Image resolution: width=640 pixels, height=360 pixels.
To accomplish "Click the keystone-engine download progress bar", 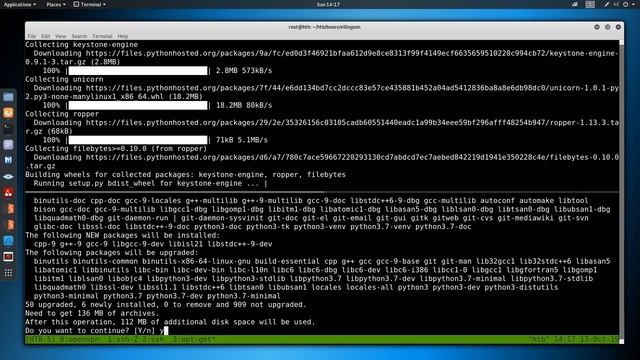I will coord(138,71).
